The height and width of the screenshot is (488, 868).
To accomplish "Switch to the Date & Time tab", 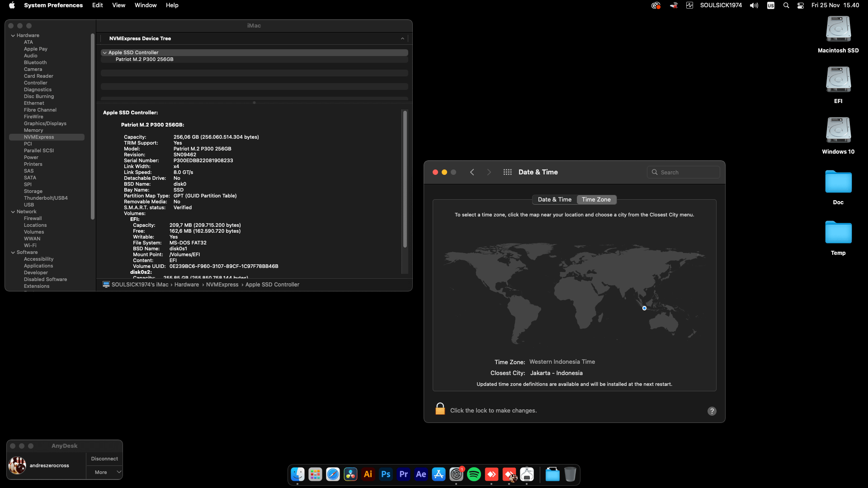I will point(555,200).
